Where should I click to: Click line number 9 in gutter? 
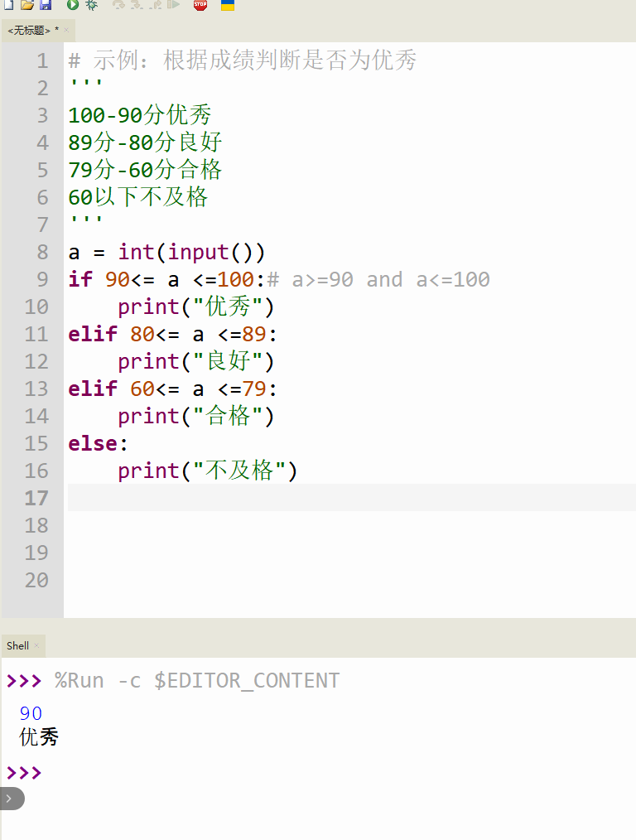pos(42,279)
